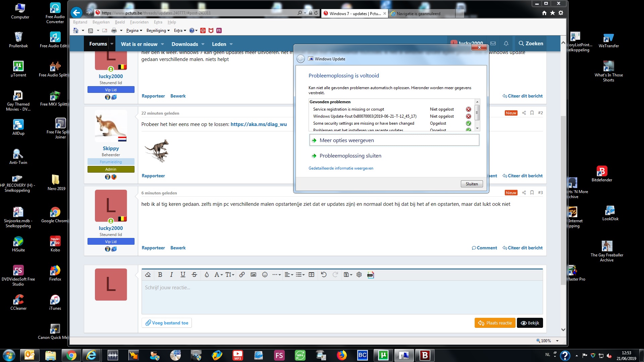Screen dimensions: 644x362
Task: Click the GIPHY icon in editor
Action: pos(370,275)
